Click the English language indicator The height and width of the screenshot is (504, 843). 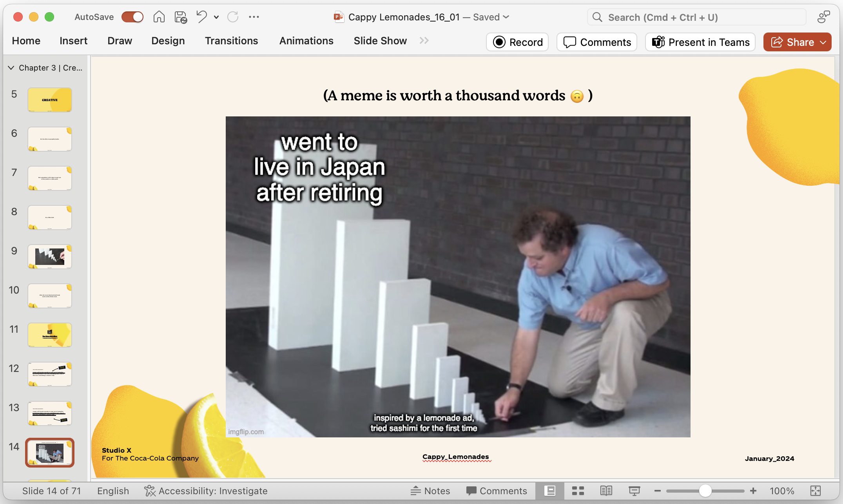click(113, 491)
